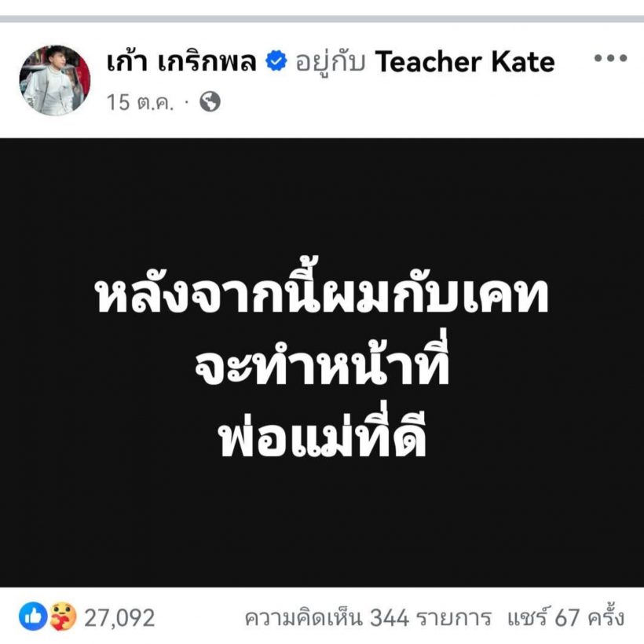This screenshot has height=644, width=644.
Task: Open เก้า เกริกพล profile name link
Action: click(x=181, y=61)
